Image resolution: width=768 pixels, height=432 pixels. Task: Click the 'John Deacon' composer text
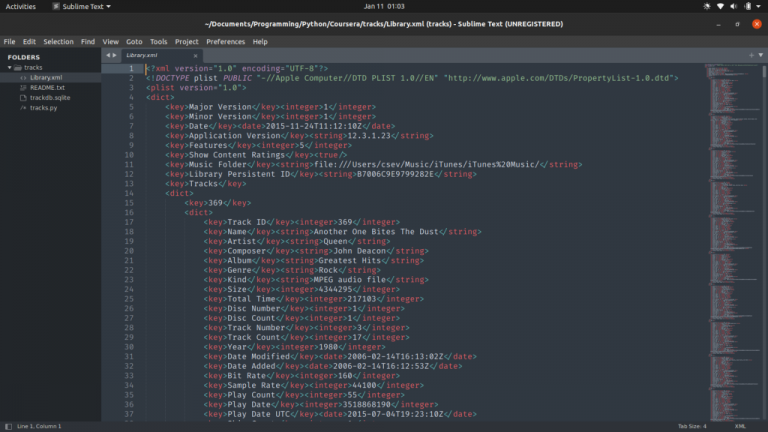pyautogui.click(x=360, y=251)
